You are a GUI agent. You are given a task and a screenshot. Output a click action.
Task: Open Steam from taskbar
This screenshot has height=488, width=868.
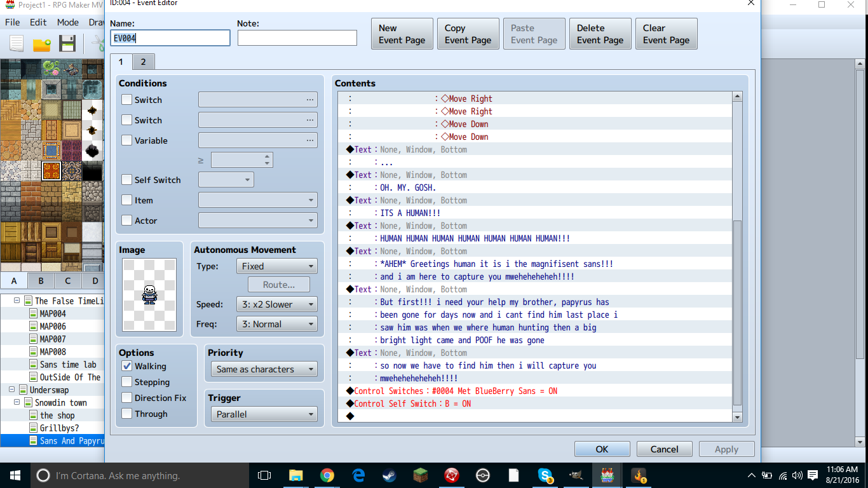389,475
